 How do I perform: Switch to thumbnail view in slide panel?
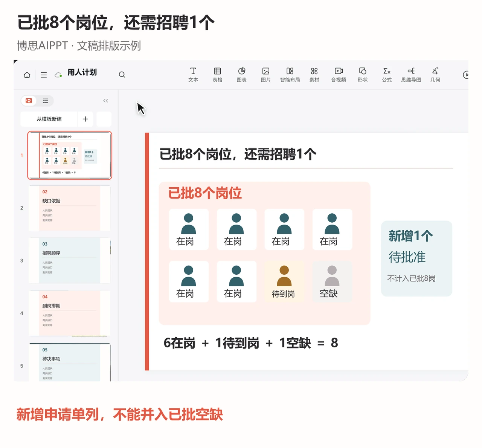pyautogui.click(x=29, y=101)
